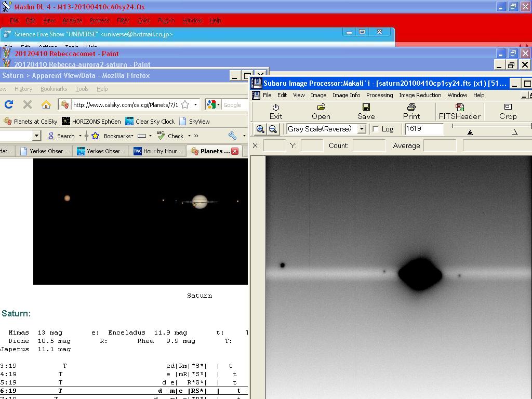Open Firefox History menu
Image resolution: width=532 pixels, height=399 pixels.
(23, 89)
